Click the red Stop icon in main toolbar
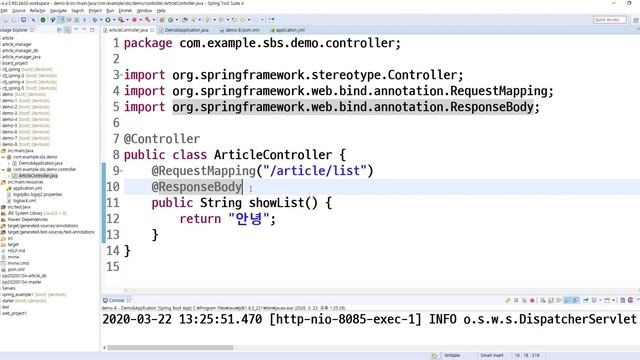This screenshot has width=640, height=360. pyautogui.click(x=134, y=20)
